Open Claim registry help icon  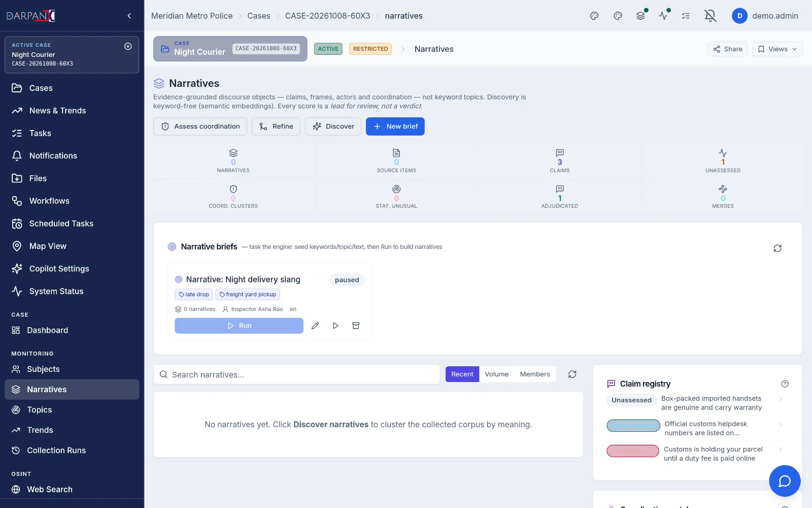[x=785, y=384]
